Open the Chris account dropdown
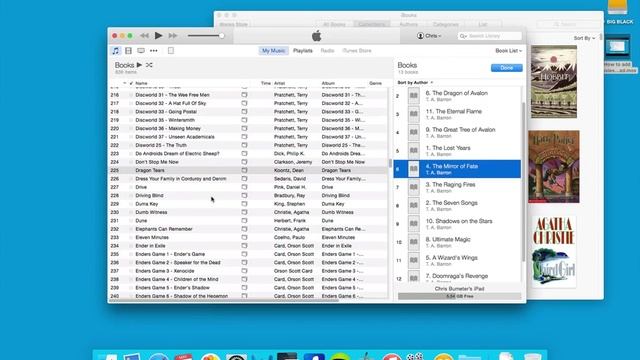The height and width of the screenshot is (360, 640). [x=429, y=36]
